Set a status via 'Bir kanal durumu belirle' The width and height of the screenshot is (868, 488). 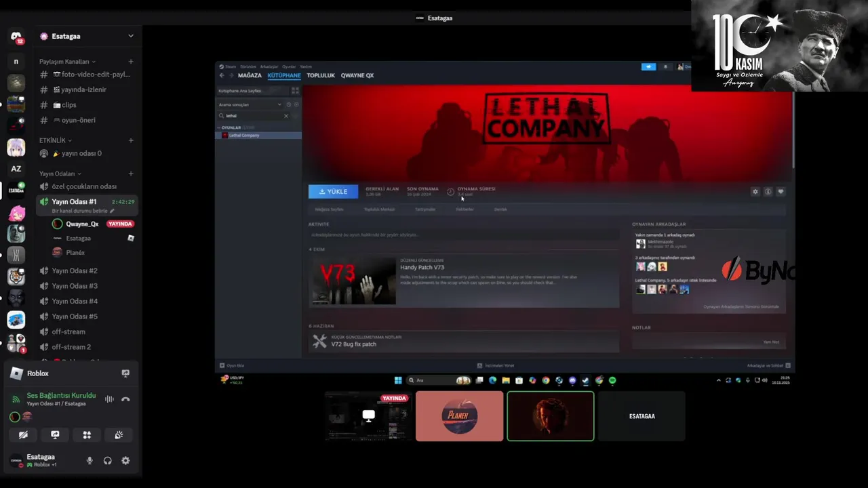[x=83, y=211]
